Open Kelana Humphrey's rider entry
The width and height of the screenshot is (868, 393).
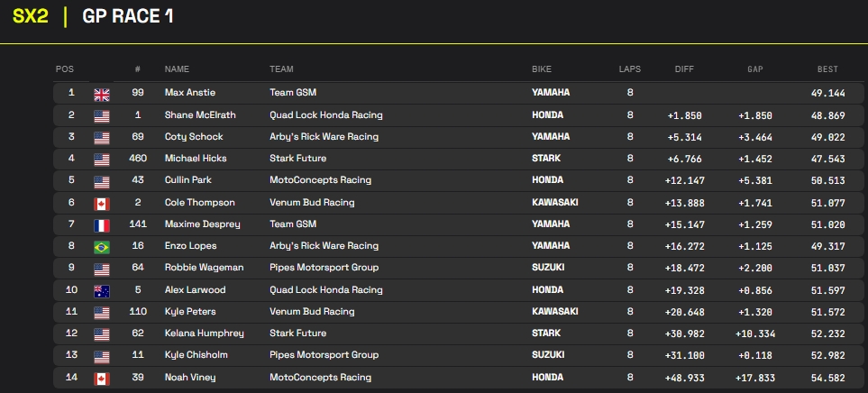coord(204,334)
